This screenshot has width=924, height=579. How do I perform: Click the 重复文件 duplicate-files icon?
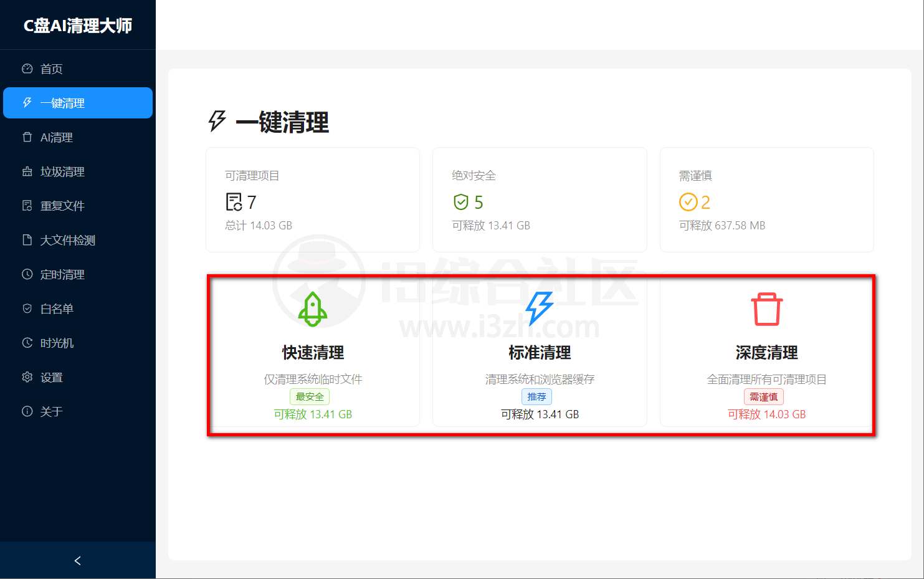click(26, 205)
